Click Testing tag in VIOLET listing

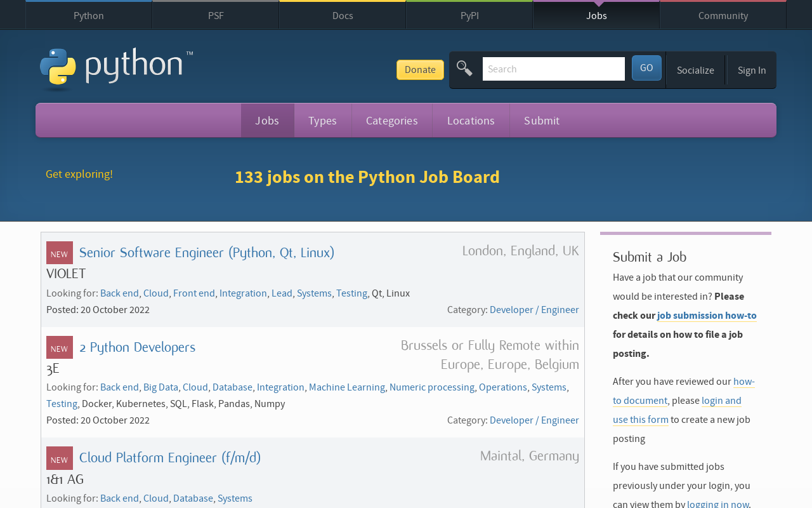[x=351, y=293]
